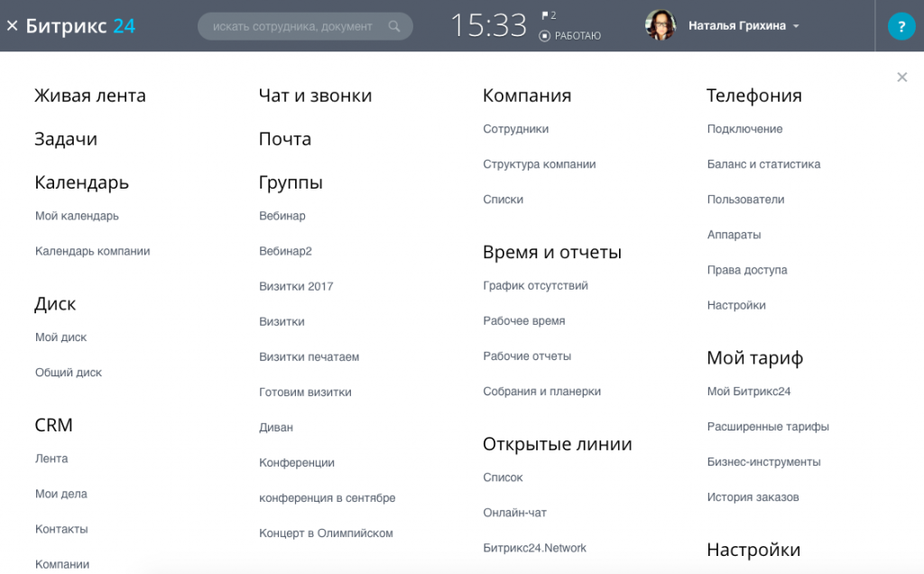
Task: Open Календарь компании link
Action: coord(93,251)
